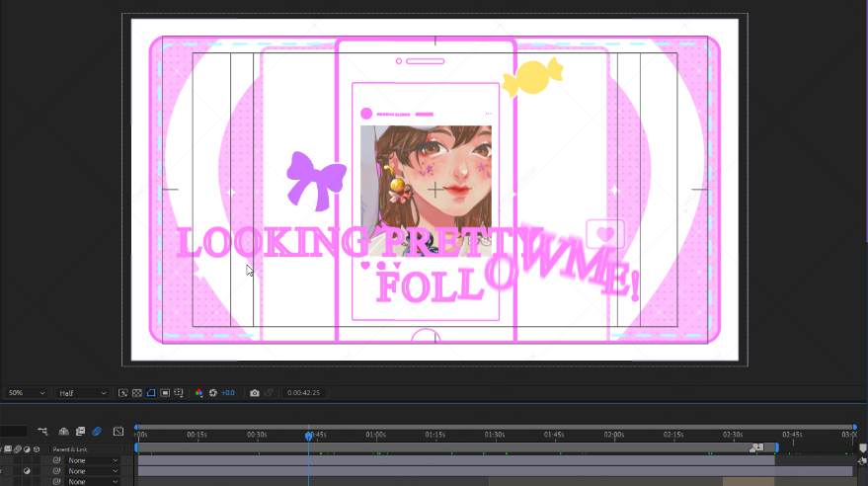Click the 02:00s mark on time ruler
Viewport: 868px width, 486px height.
click(x=613, y=435)
